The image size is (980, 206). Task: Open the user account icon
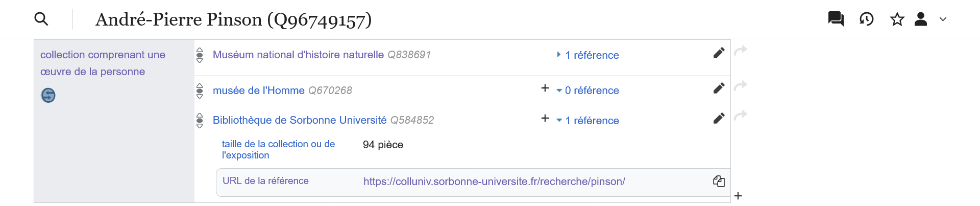[921, 19]
